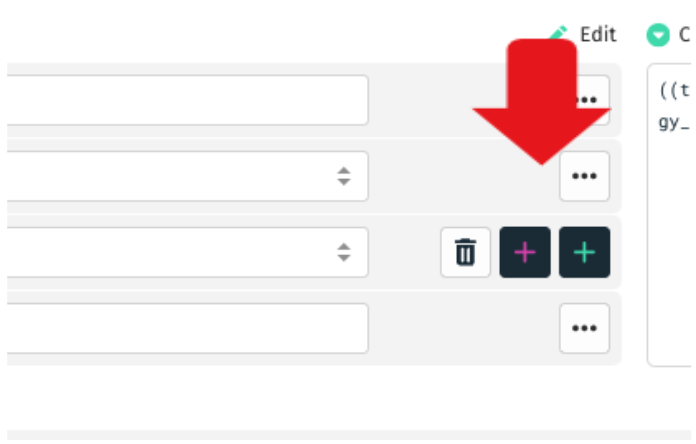
Task: Click the up-down arrows of the second row select
Action: click(x=344, y=176)
